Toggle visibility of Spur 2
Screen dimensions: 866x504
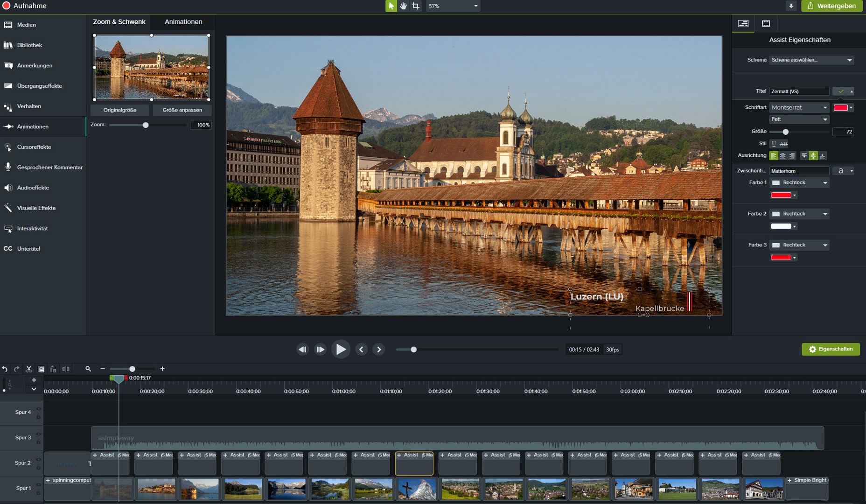coord(39,460)
